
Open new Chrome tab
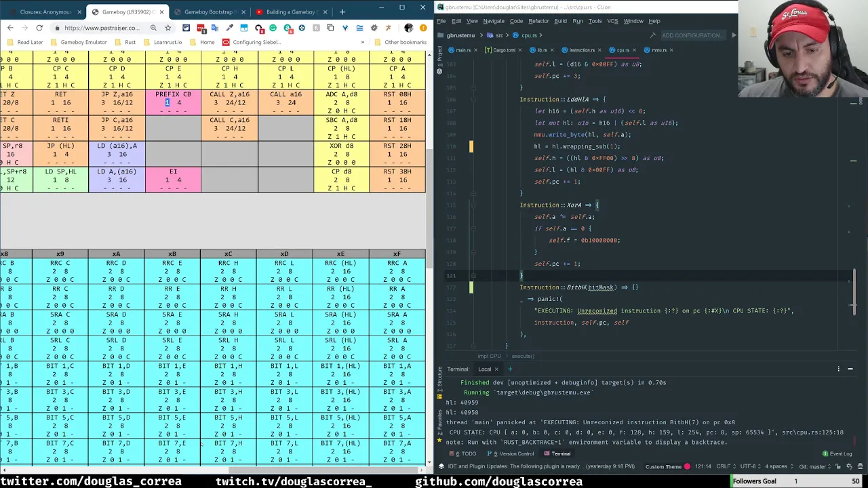pos(342,12)
